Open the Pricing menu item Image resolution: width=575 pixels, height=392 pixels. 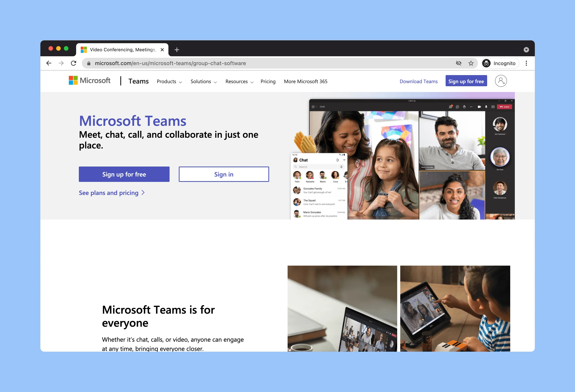coord(268,82)
